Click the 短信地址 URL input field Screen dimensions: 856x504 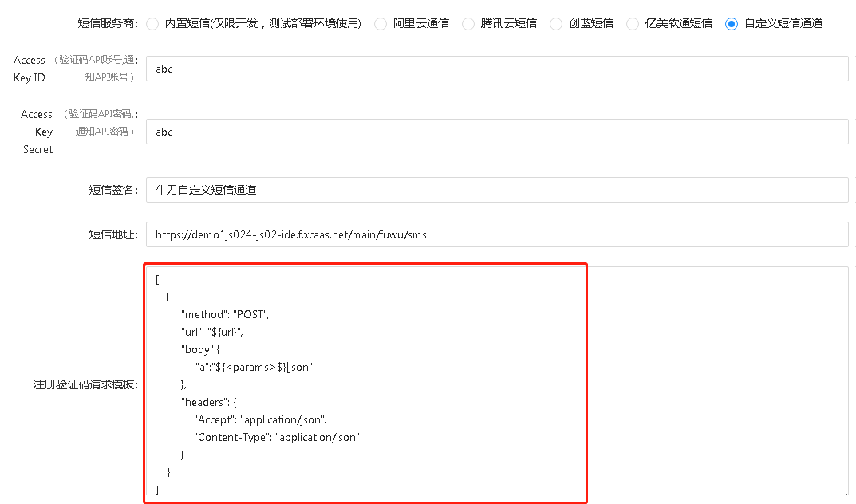(x=496, y=234)
